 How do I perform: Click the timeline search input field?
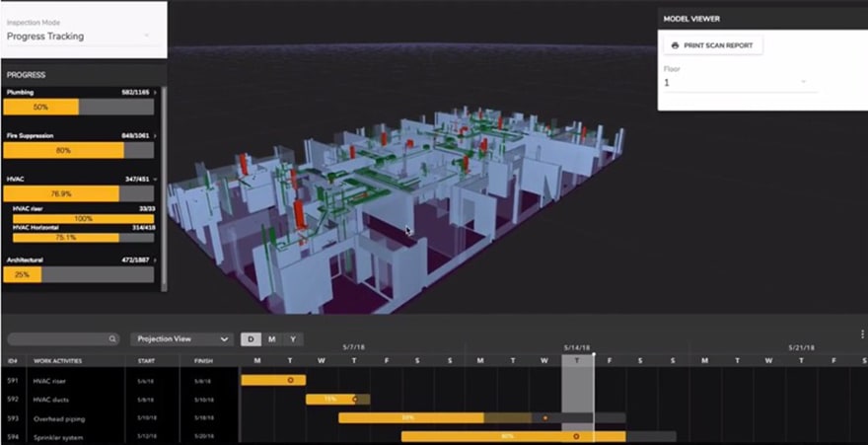pos(57,339)
